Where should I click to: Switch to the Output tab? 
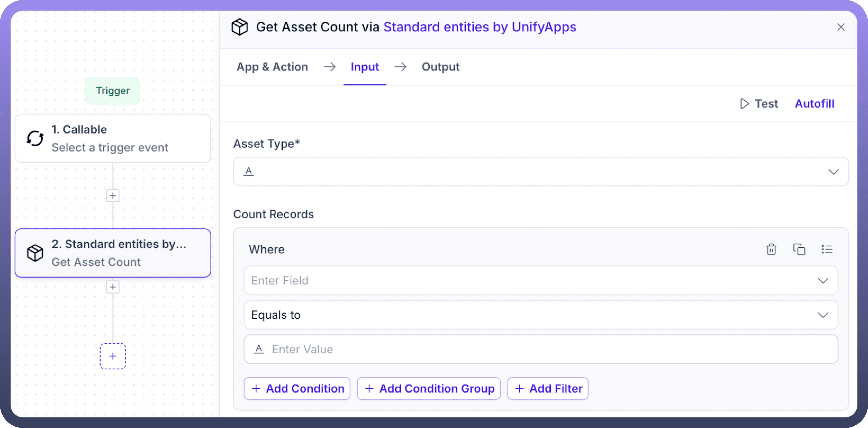point(440,67)
